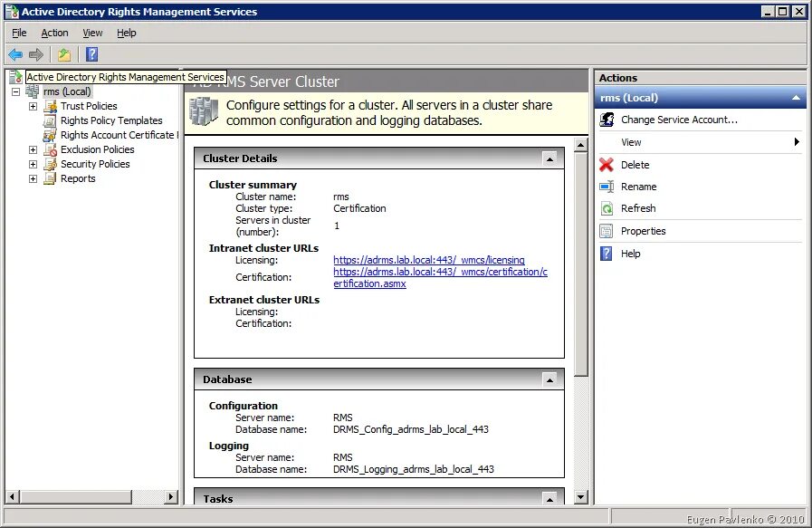Click the tree pane scroll-right arrow
This screenshot has width=812, height=528.
tap(170, 497)
